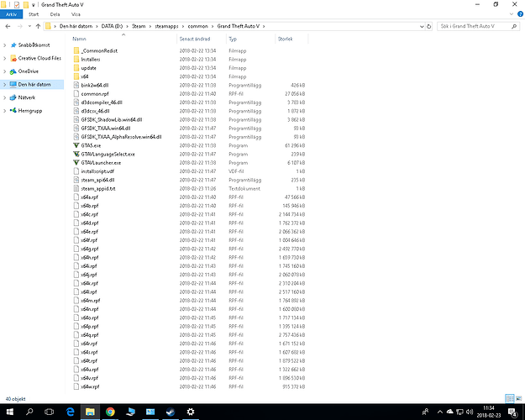Open the Action Center notifications icon
The width and height of the screenshot is (525, 420).
point(512,412)
